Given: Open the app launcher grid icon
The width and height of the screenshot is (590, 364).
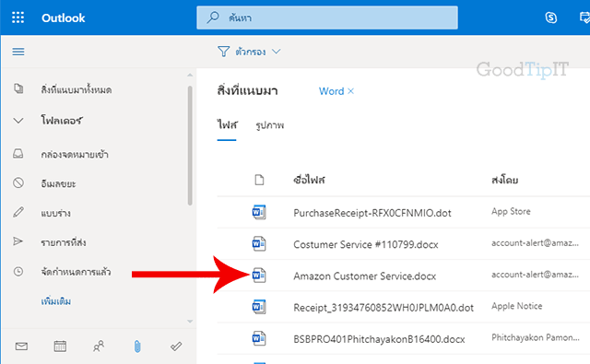Looking at the screenshot, I should 18,18.
